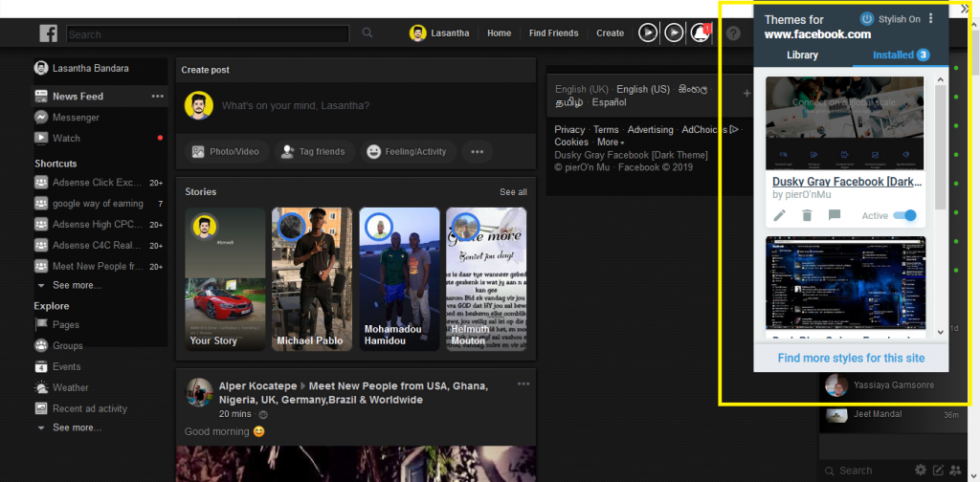Open Helmuth Mouton story
This screenshot has height=482, width=980.
pos(486,279)
